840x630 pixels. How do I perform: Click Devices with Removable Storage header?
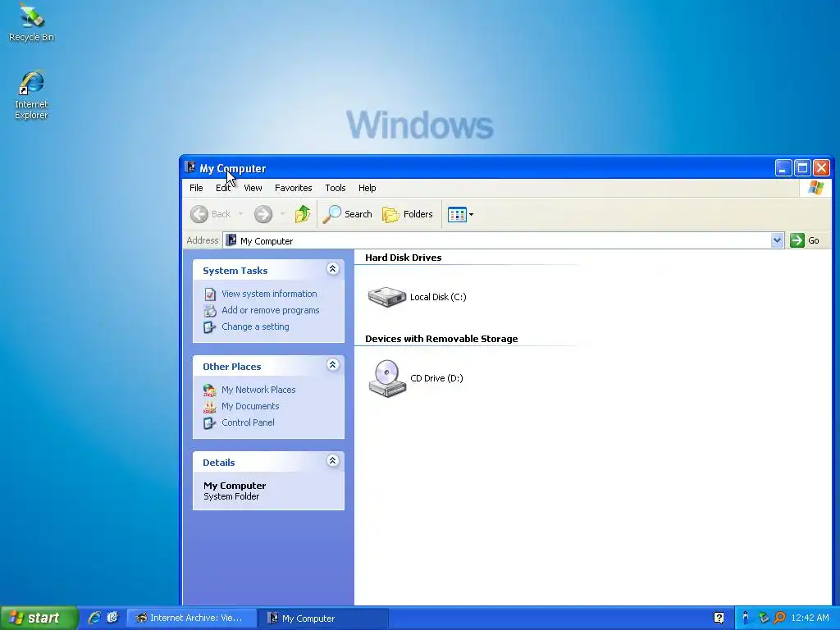pos(441,339)
